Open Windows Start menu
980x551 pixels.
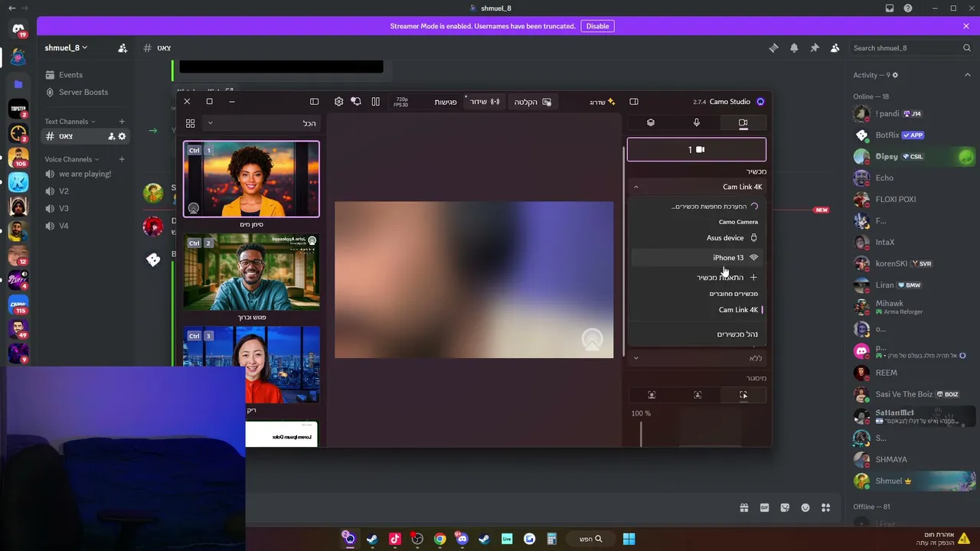pyautogui.click(x=629, y=539)
